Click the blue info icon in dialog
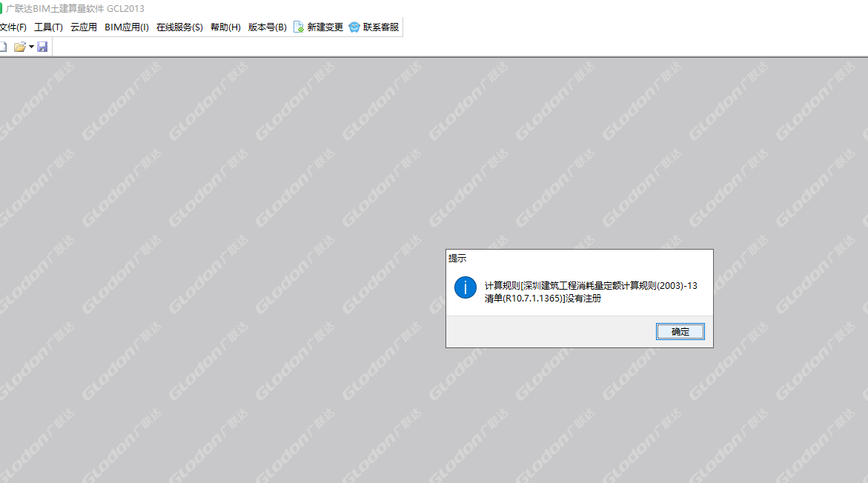Screen dimensions: 868x483 [465, 287]
